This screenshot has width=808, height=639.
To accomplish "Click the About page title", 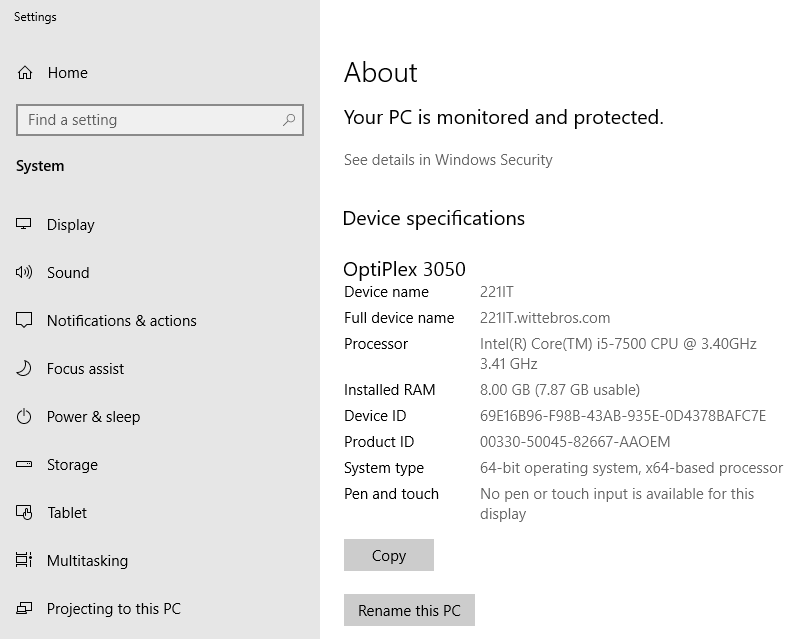I will 381,72.
